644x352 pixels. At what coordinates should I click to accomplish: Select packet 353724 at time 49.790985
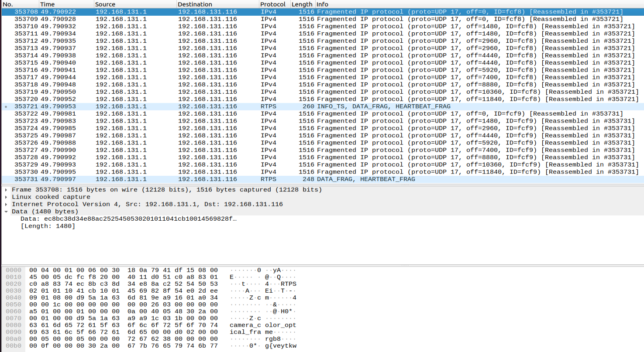pos(322,128)
